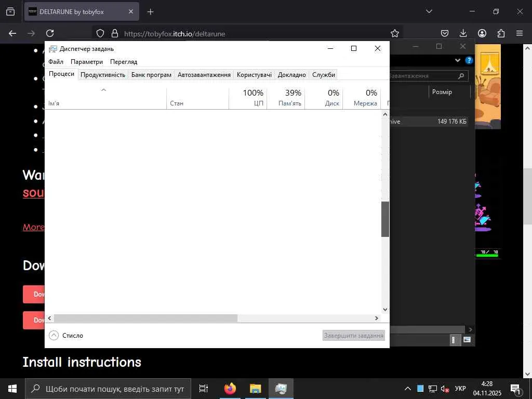Switch to Продуктивність tab

click(x=103, y=75)
